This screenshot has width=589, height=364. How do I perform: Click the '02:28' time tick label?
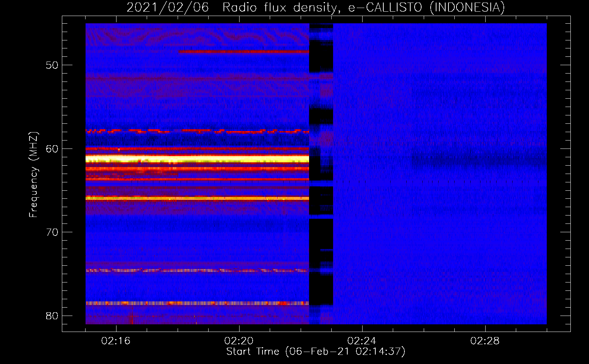pos(485,341)
